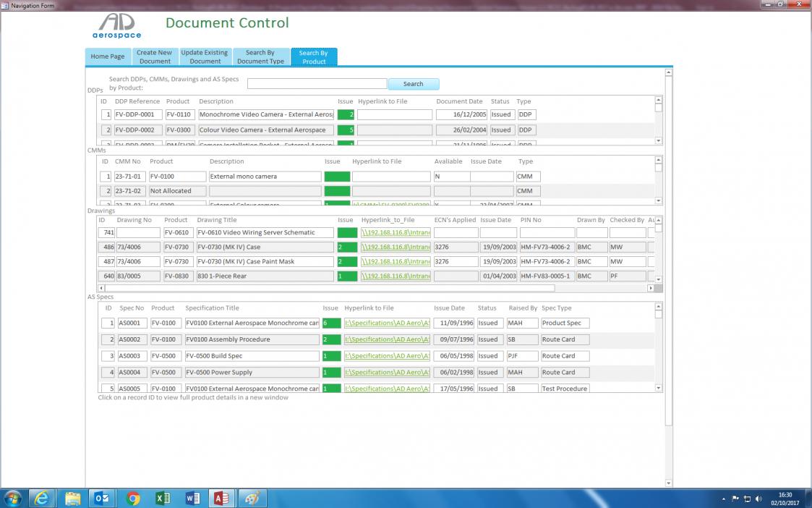Open the file hyperlink for drawing FV-0610

click(x=395, y=233)
